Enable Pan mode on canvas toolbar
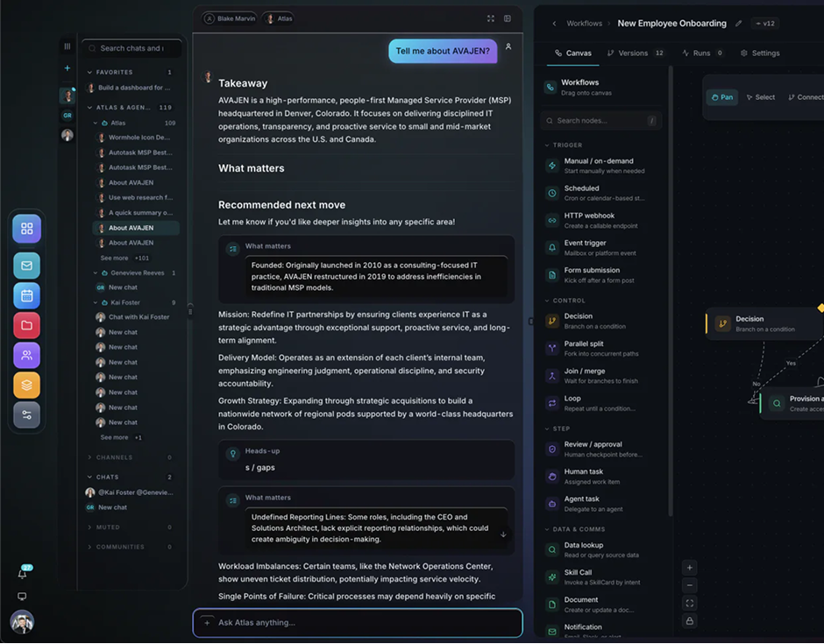The width and height of the screenshot is (824, 644). (722, 97)
